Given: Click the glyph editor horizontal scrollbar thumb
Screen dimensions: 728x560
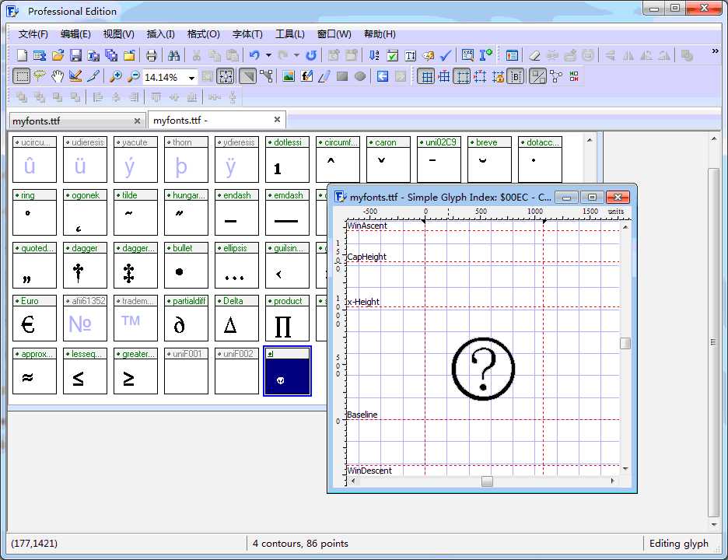Looking at the screenshot, I should (487, 481).
